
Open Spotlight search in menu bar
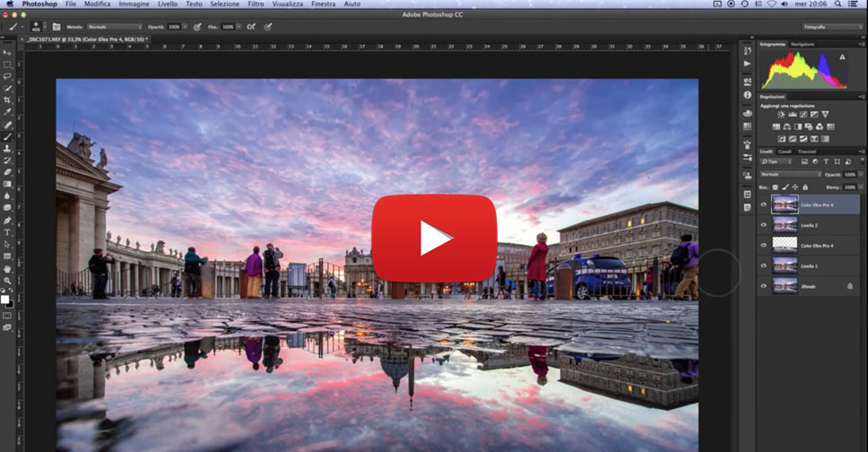coord(838,4)
